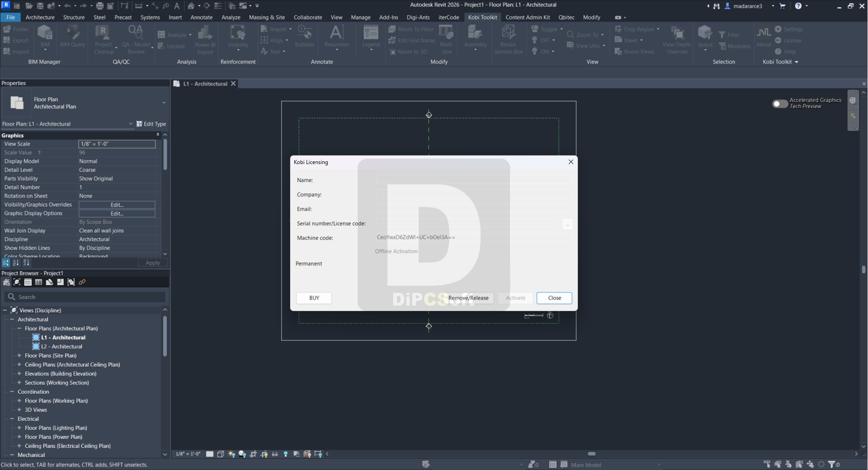Screen dimensions: 868x470
Task: Toggle shadows in view control bar
Action: point(242,454)
